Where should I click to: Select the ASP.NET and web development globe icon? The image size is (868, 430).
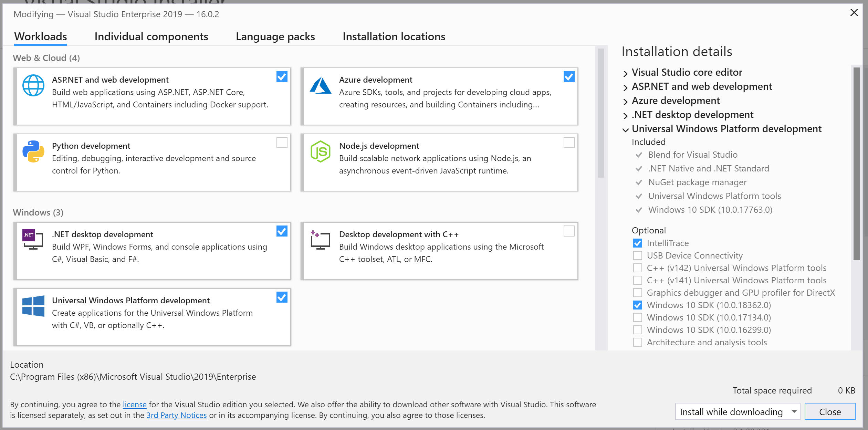click(x=33, y=85)
